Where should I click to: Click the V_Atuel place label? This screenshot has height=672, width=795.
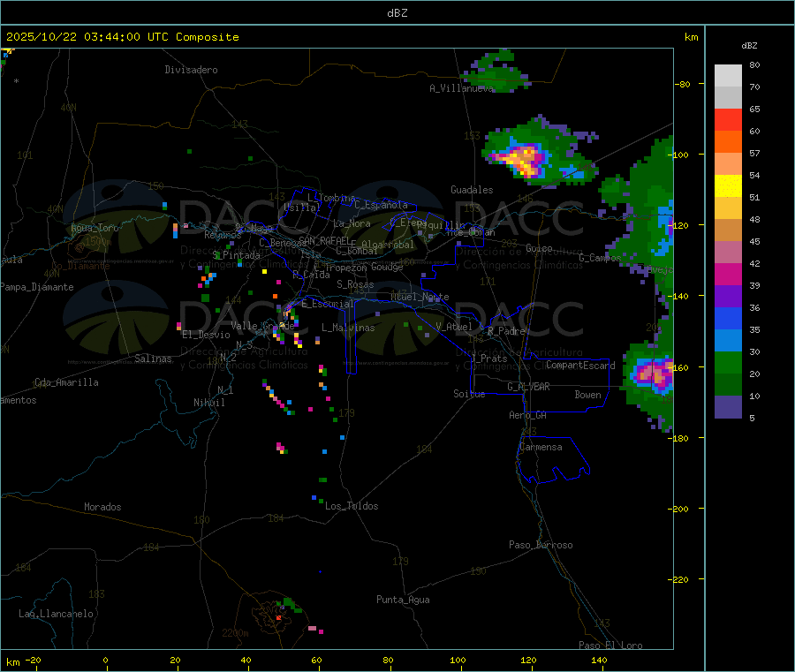pos(454,327)
